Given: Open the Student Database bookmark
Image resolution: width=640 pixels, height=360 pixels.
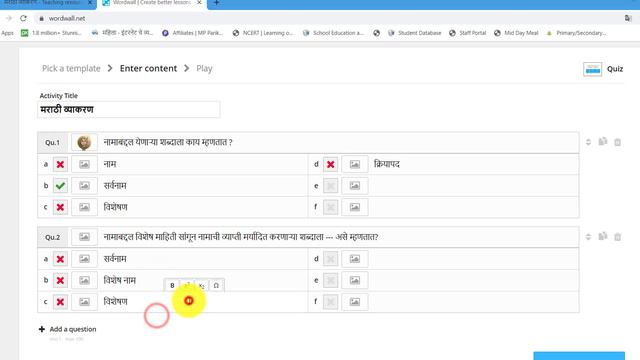Looking at the screenshot, I should [x=415, y=33].
